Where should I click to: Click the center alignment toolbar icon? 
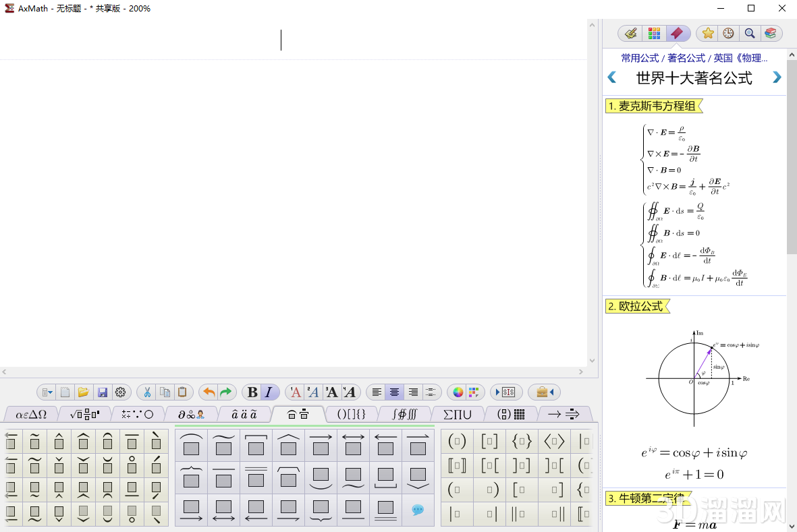click(394, 392)
